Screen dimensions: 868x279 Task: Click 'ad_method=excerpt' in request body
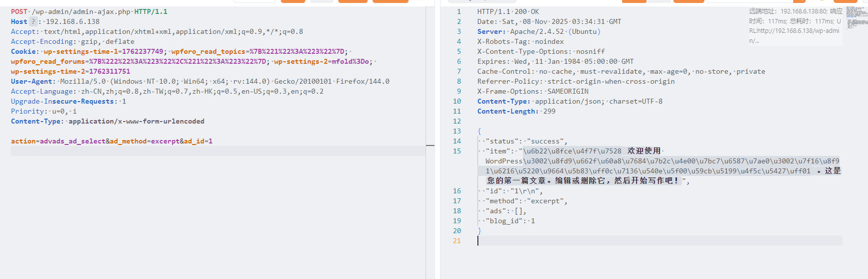click(145, 141)
